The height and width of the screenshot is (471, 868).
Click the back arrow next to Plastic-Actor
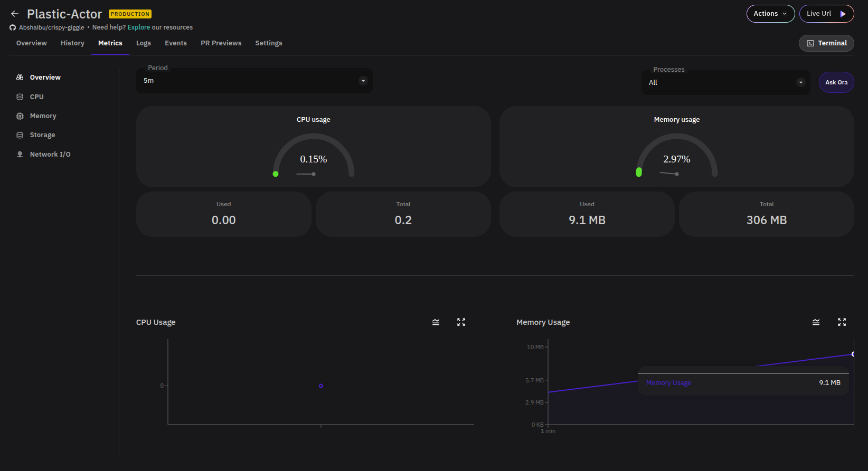click(15, 14)
